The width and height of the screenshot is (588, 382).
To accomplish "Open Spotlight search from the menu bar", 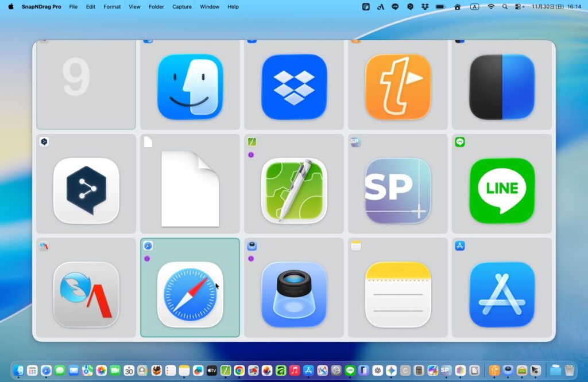I will [x=505, y=7].
